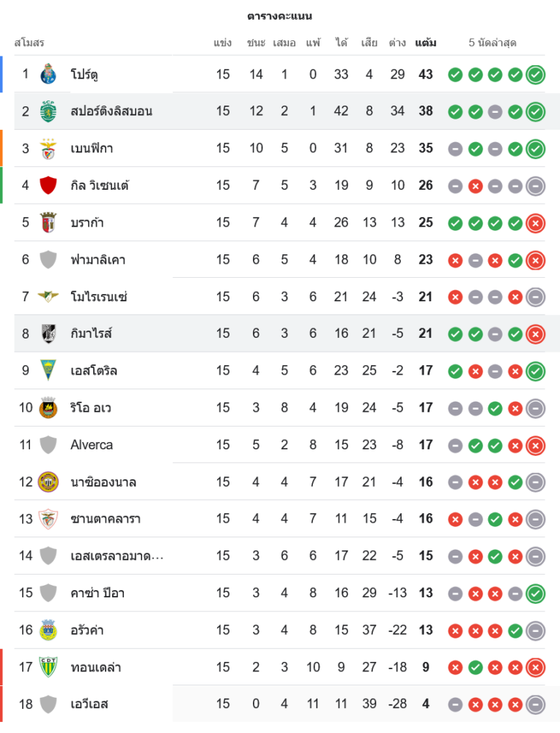Click Porto's latest circled win result icon
Image resolution: width=560 pixels, height=733 pixels.
[x=536, y=74]
